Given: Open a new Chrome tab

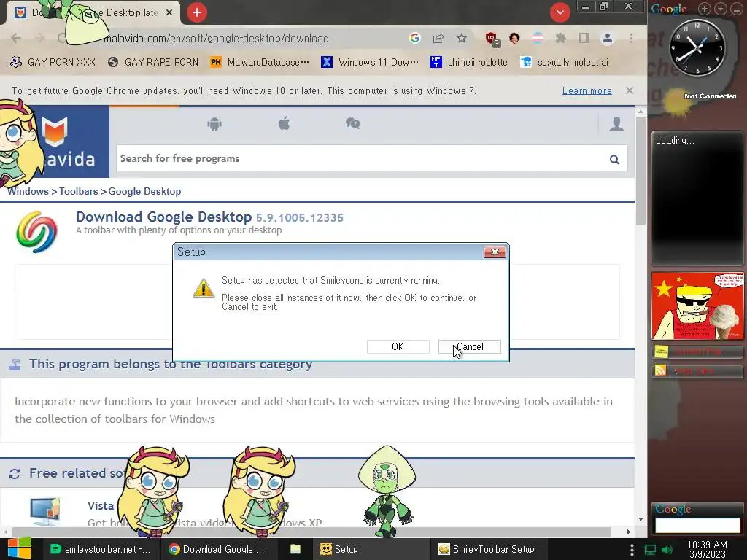Looking at the screenshot, I should point(197,13).
